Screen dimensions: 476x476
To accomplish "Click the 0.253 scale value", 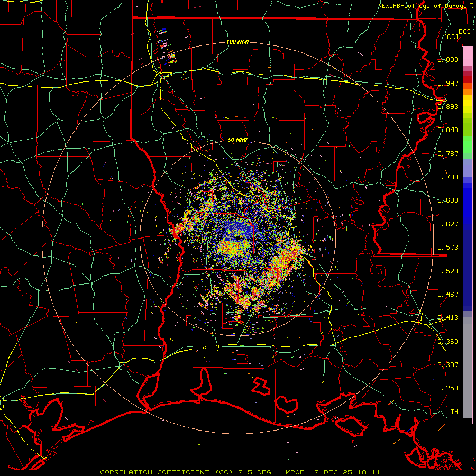I will pyautogui.click(x=448, y=388).
